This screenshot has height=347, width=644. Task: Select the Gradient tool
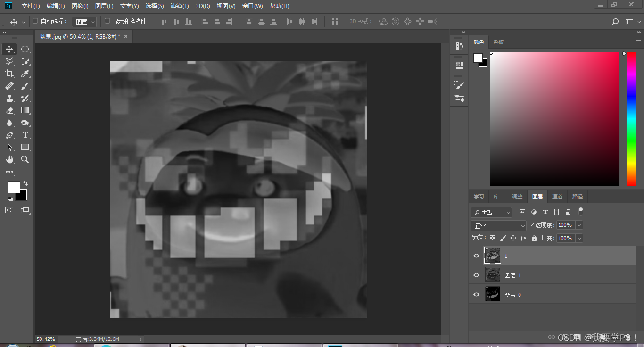25,110
